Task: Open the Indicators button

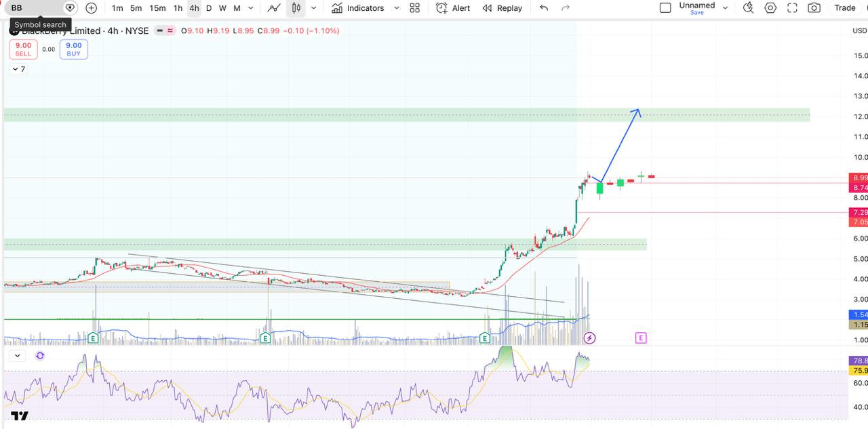Action: click(358, 8)
